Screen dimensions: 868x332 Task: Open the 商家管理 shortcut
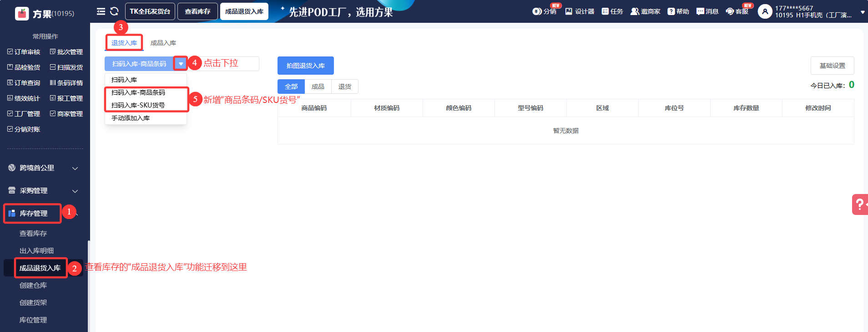(66, 114)
